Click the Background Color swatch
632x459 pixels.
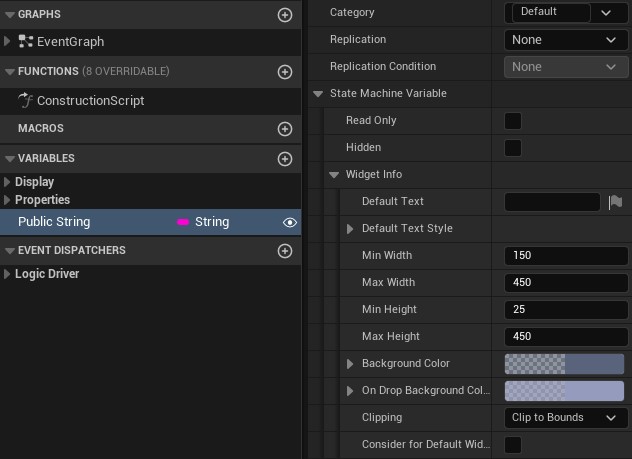click(564, 364)
